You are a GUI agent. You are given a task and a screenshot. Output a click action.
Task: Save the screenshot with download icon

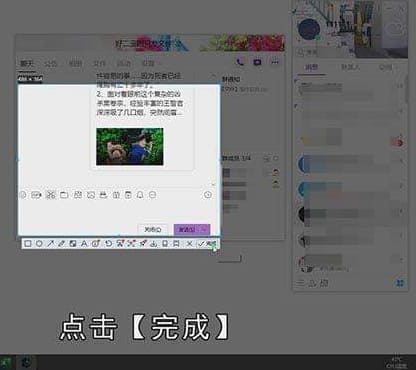click(x=154, y=244)
